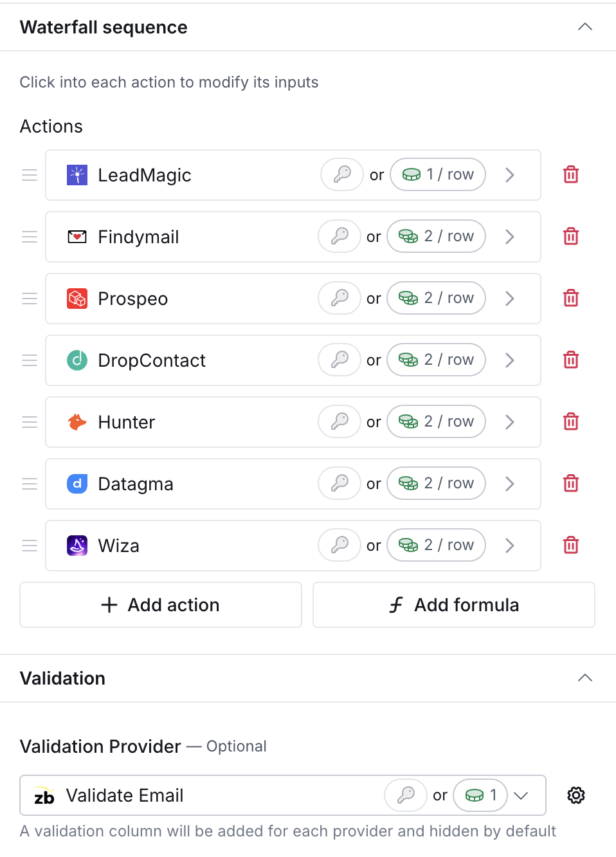Select Datagma 2 / row credits option
616x857 pixels.
point(436,483)
